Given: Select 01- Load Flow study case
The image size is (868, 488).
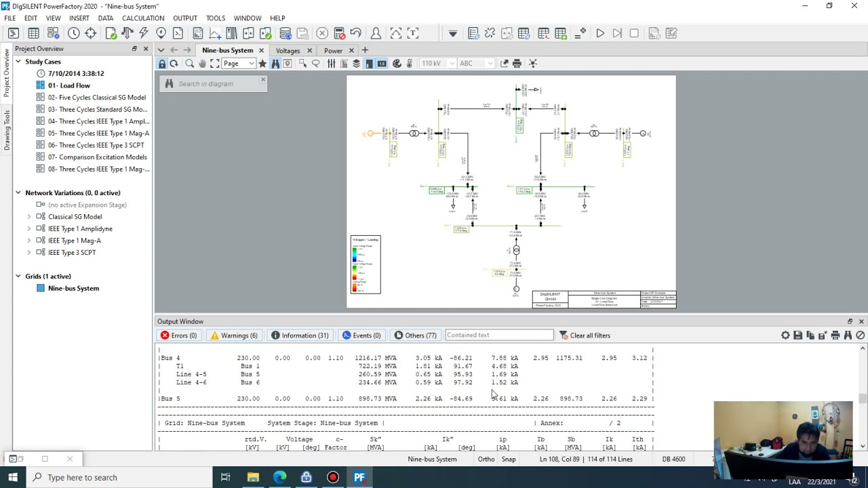Looking at the screenshot, I should [x=68, y=85].
